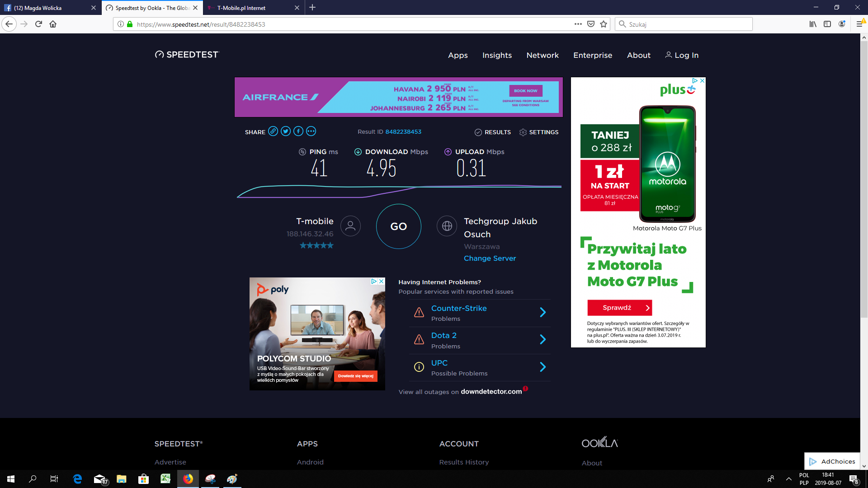Open Result ID 8482238453 link
This screenshot has height=488, width=868.
click(x=403, y=132)
